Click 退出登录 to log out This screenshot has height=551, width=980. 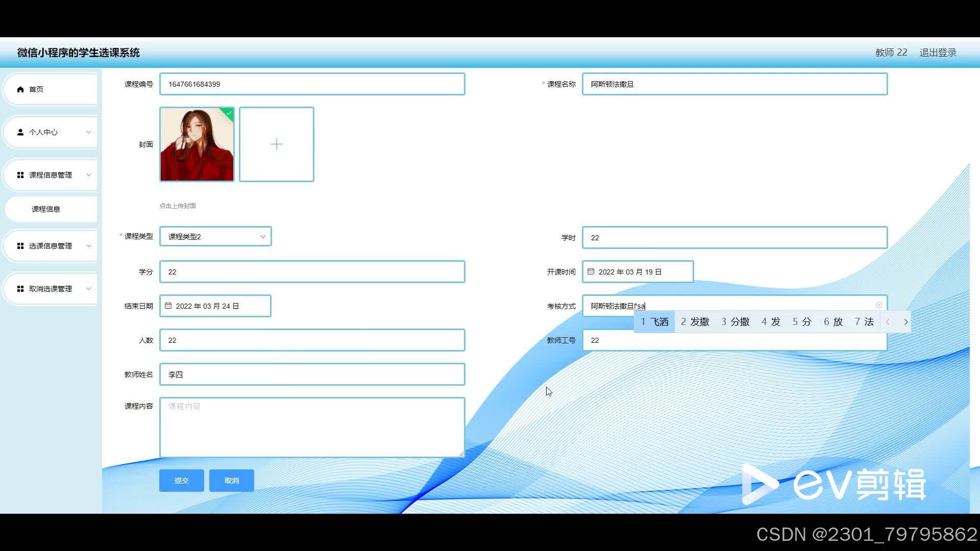coord(938,53)
